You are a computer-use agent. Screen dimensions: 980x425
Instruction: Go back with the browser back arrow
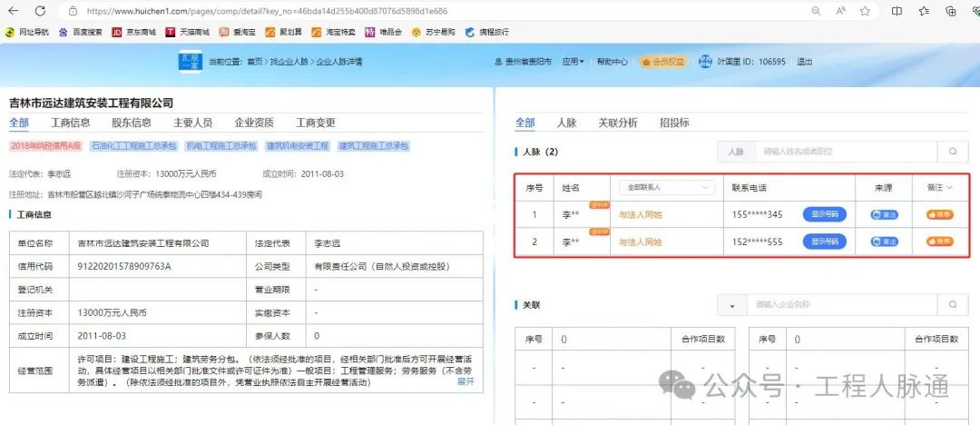coord(13,11)
